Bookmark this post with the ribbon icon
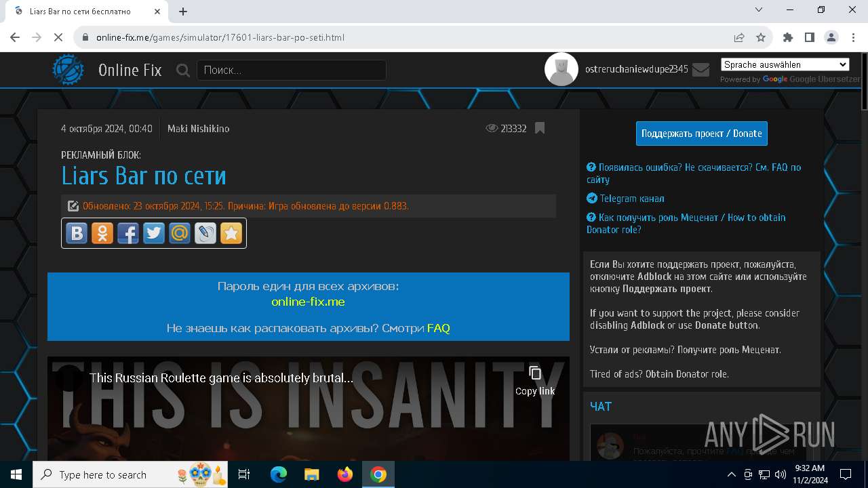The height and width of the screenshot is (488, 868). click(540, 128)
